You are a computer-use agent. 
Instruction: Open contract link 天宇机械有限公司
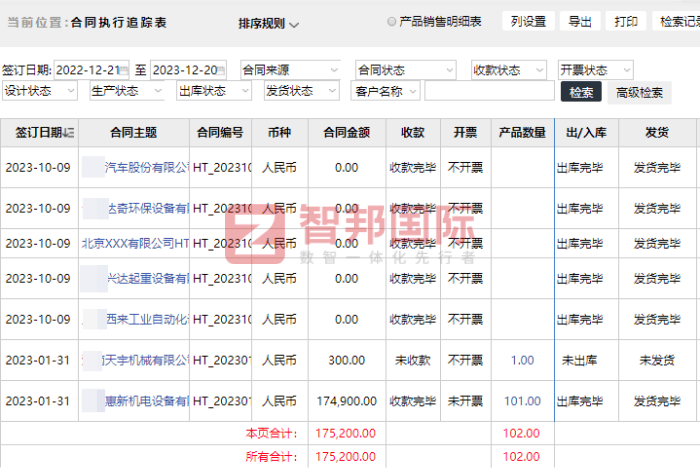(x=145, y=360)
